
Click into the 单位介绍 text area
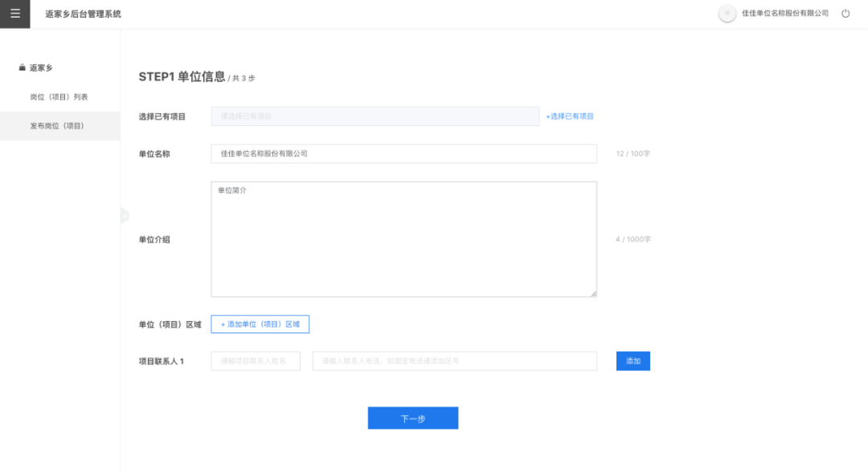(403, 239)
